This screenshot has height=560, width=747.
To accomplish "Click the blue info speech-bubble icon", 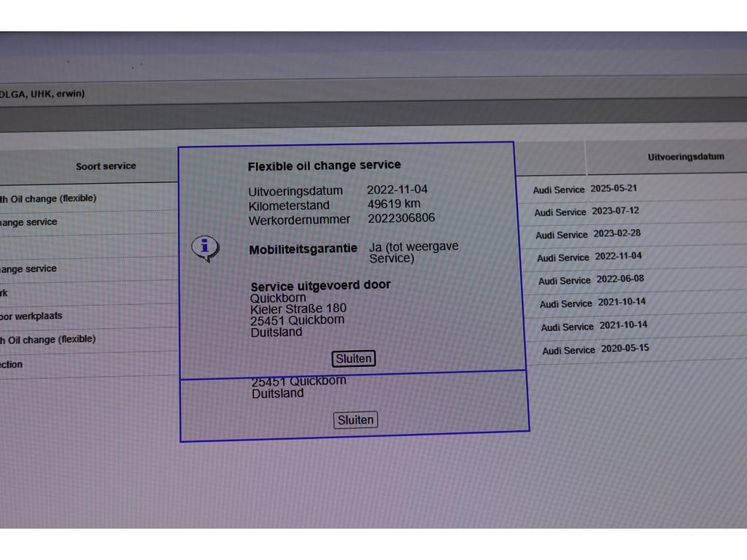I will [205, 248].
